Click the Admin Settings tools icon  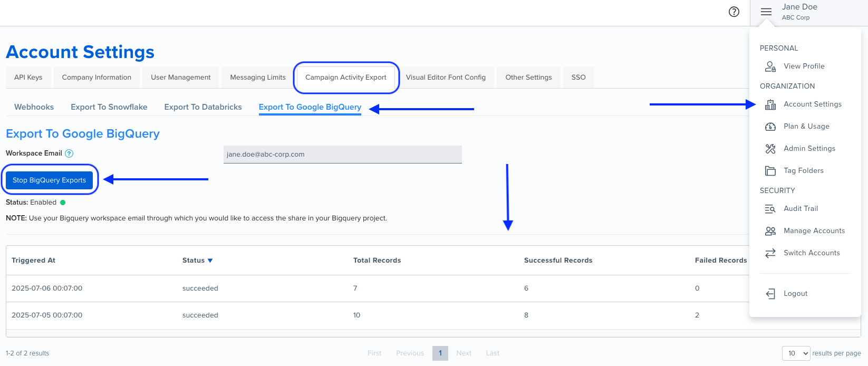click(x=770, y=149)
